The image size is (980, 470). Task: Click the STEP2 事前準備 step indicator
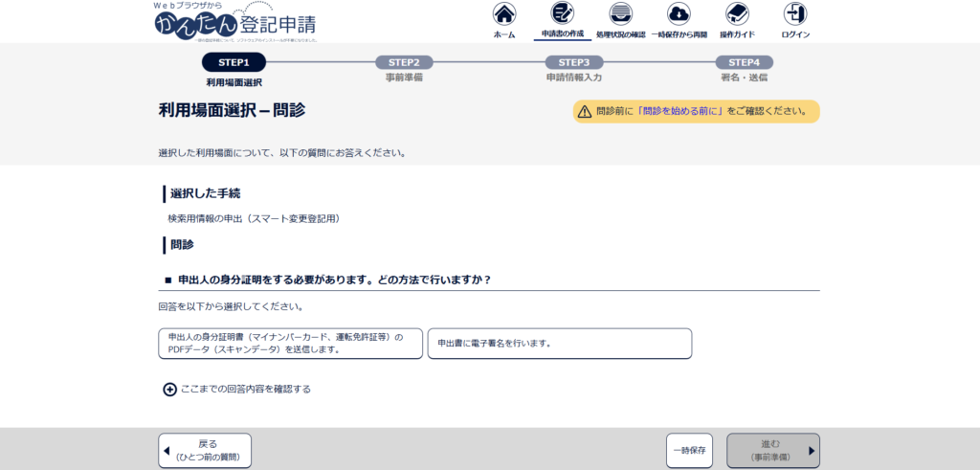(404, 62)
